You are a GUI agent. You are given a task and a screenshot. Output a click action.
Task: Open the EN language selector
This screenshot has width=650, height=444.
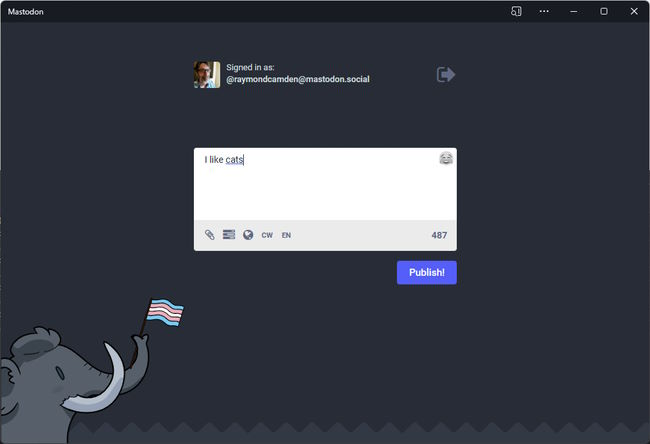286,235
